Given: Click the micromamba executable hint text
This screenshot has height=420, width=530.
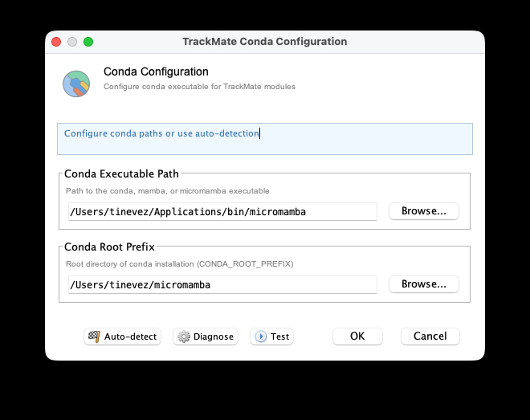Looking at the screenshot, I should [x=168, y=191].
